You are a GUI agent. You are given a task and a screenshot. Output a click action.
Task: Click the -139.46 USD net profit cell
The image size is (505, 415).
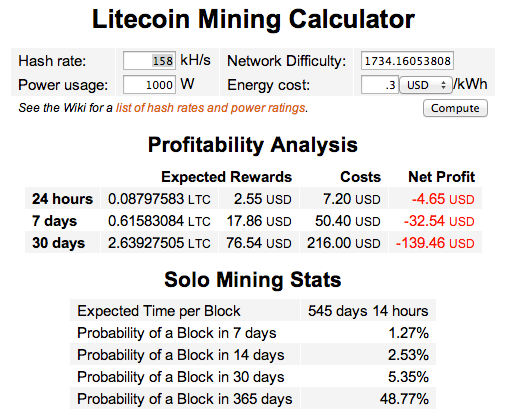point(435,243)
